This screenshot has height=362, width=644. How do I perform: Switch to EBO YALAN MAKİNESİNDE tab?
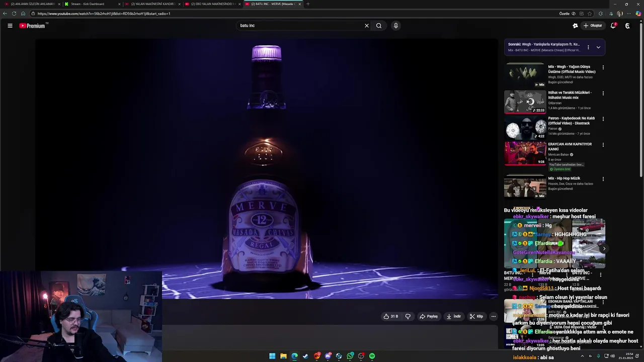point(212,4)
